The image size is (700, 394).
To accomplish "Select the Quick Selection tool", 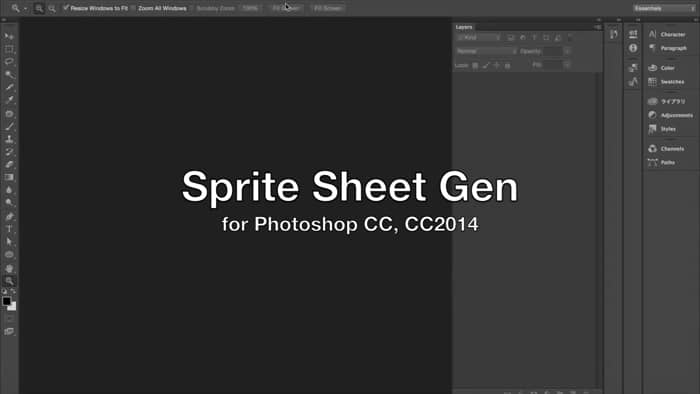I will (9, 75).
